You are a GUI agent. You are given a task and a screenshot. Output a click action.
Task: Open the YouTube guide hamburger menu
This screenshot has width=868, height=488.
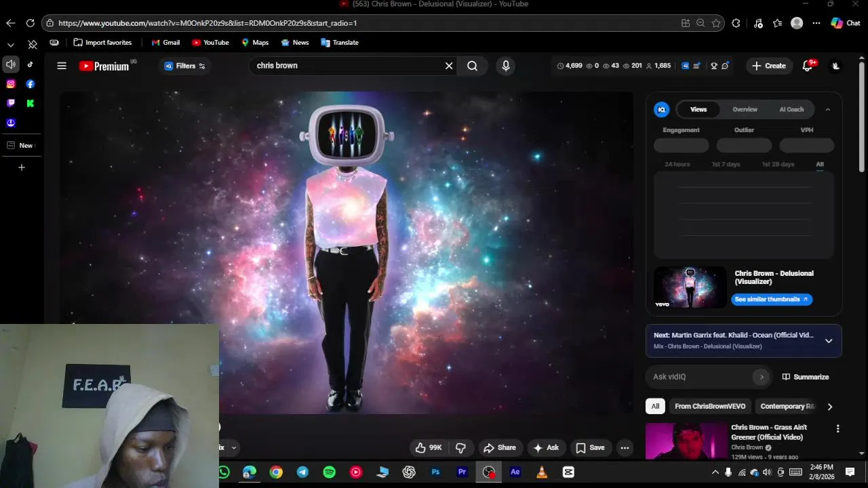(62, 66)
